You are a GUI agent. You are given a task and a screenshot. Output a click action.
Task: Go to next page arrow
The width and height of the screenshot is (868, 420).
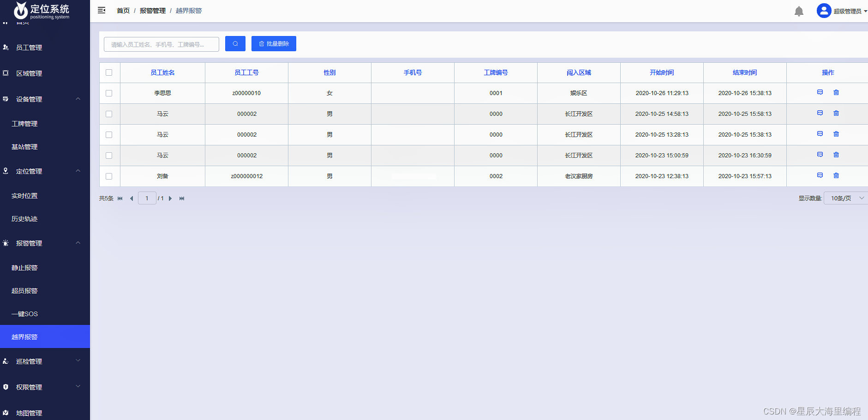(170, 198)
